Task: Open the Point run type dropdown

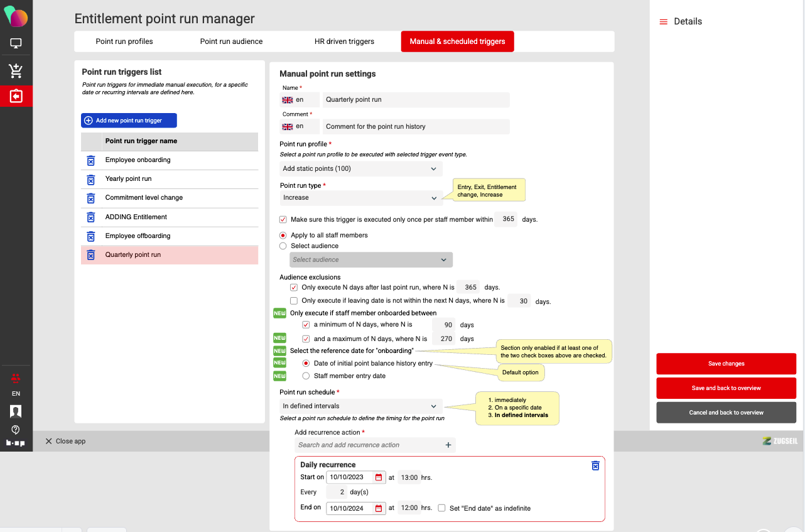Action: (x=361, y=198)
